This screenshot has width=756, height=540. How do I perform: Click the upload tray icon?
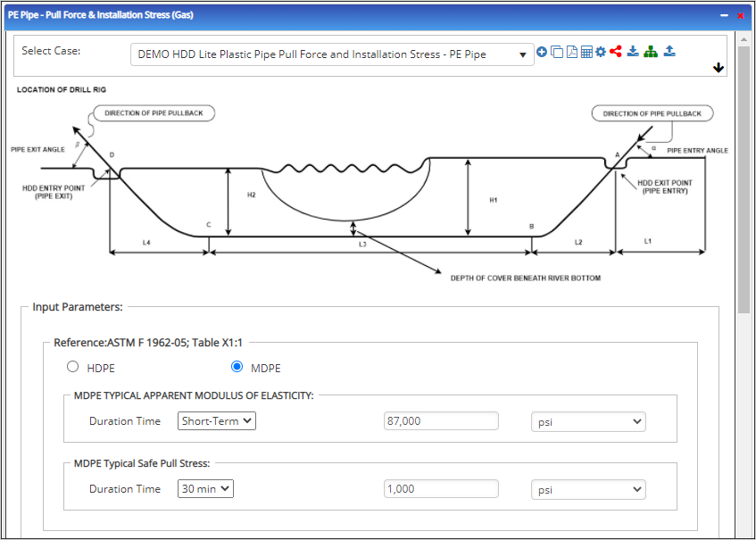pyautogui.click(x=669, y=53)
